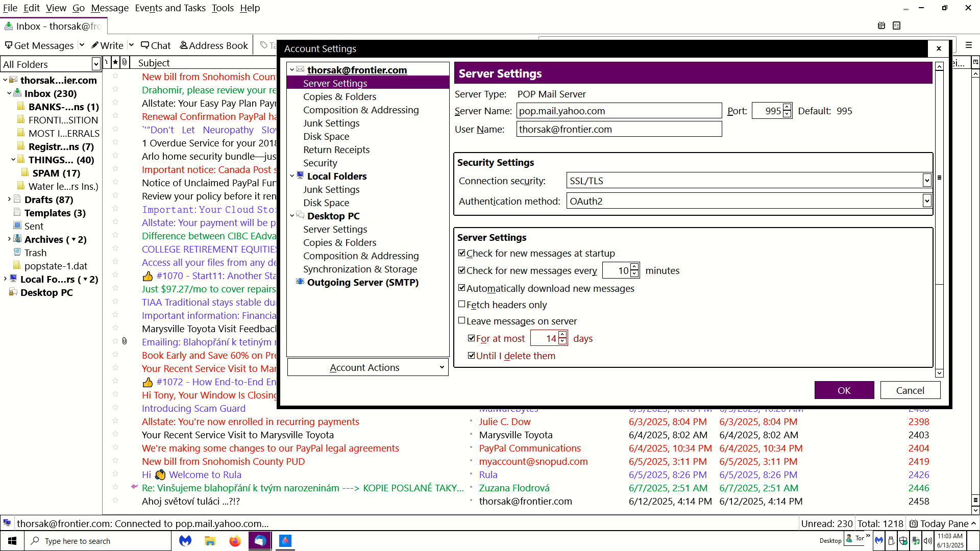Toggle Until I delete them checkbox

472,355
